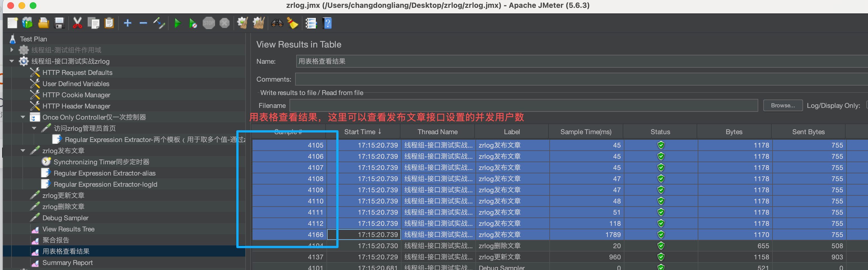Sort by the Sample Time(ms) column header
The width and height of the screenshot is (868, 270).
[x=586, y=131]
